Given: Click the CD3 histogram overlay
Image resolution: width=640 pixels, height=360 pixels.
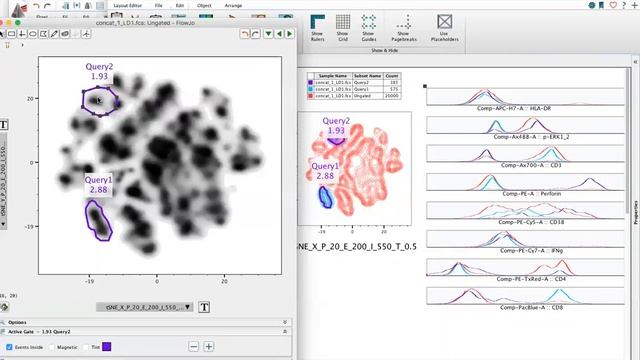Looking at the screenshot, I should coord(525,153).
